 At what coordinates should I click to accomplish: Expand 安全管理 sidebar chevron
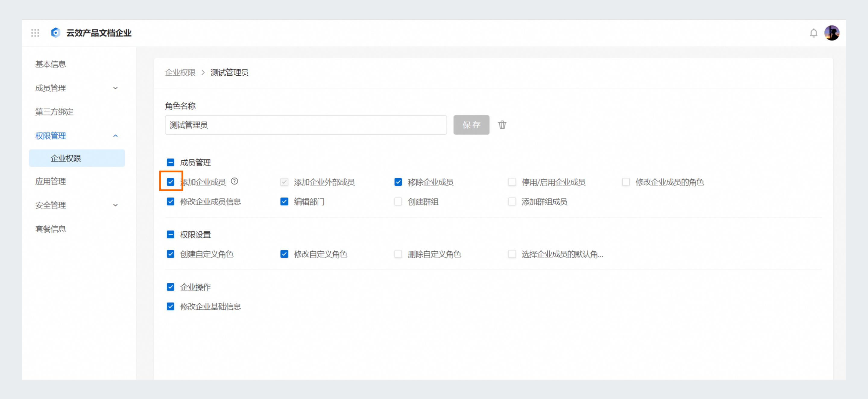(115, 205)
